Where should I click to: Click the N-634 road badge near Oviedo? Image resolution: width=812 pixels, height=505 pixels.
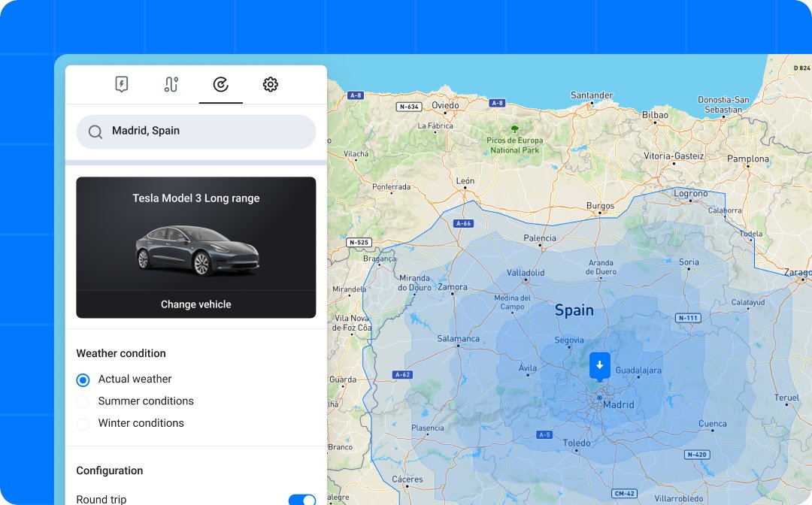pyautogui.click(x=409, y=107)
